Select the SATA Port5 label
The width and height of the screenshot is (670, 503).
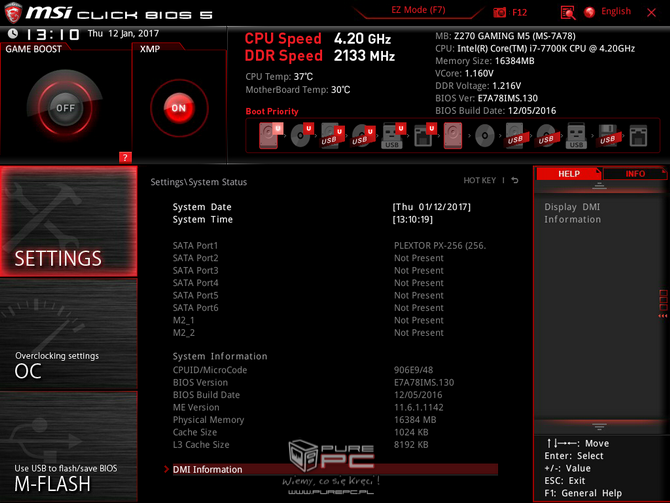(195, 295)
